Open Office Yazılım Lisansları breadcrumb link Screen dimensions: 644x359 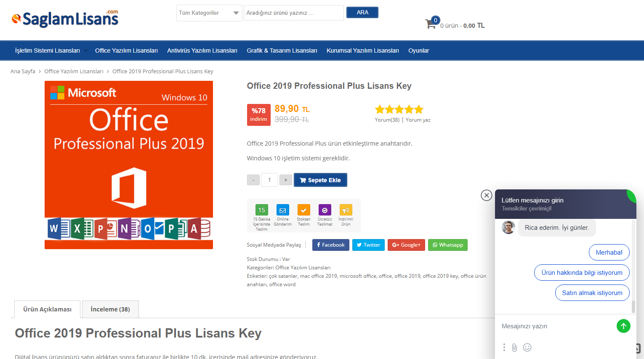pyautogui.click(x=74, y=72)
